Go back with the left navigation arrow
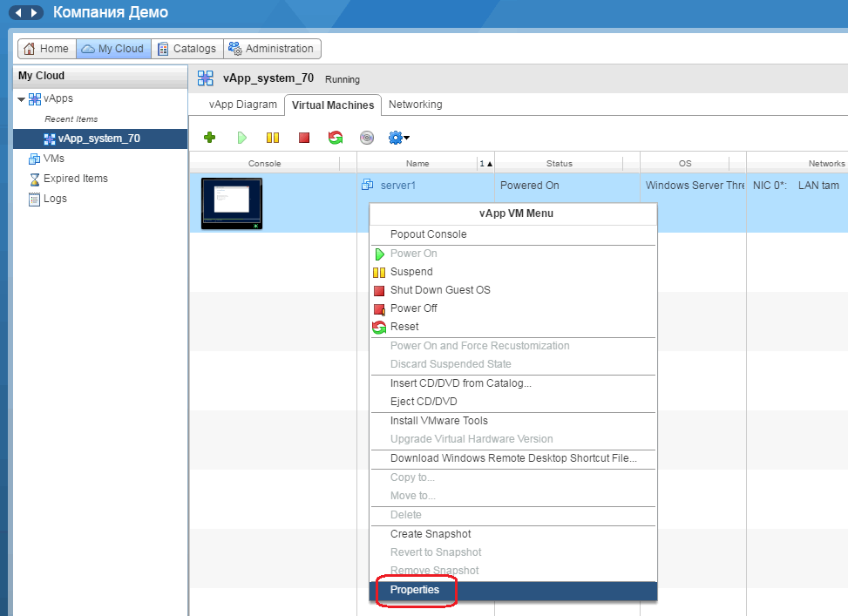The height and width of the screenshot is (616, 848). [17, 12]
